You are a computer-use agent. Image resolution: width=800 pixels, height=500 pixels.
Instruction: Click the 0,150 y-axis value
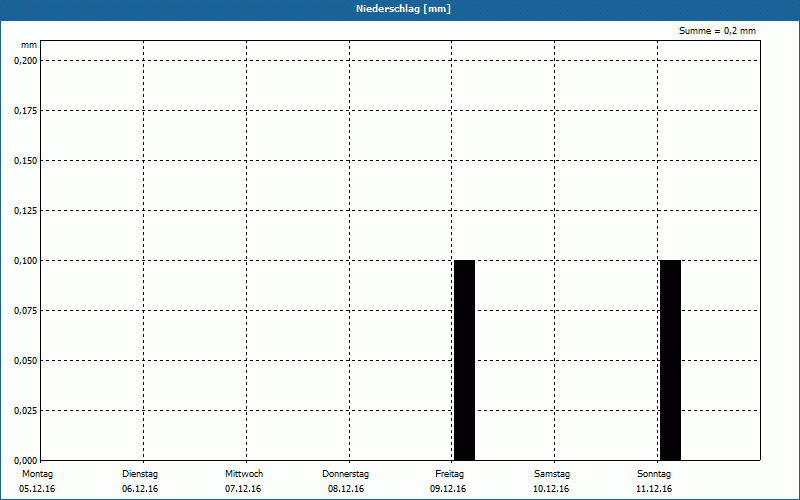(26, 161)
